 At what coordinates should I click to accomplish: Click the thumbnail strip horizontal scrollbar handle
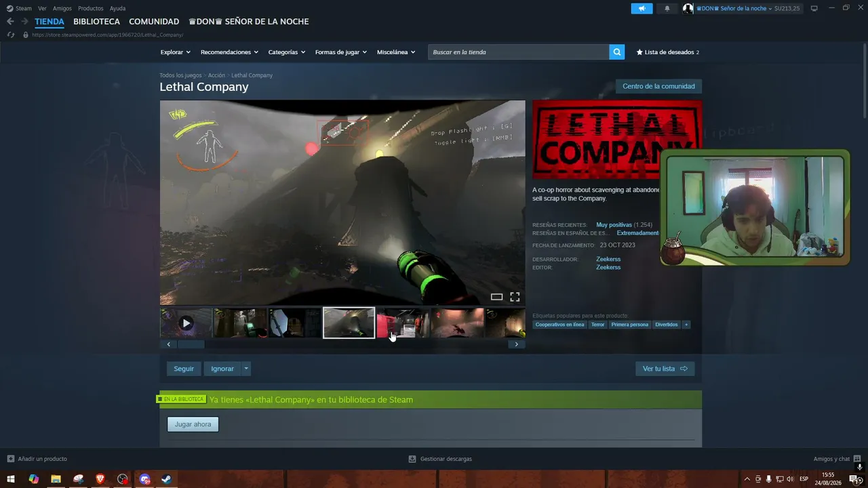[x=191, y=344]
